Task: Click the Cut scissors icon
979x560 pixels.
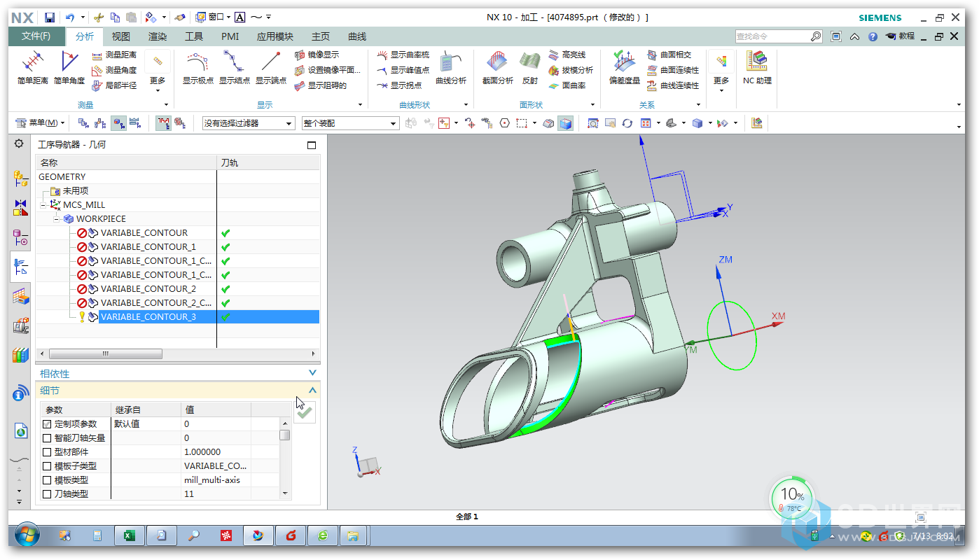Action: tap(99, 17)
